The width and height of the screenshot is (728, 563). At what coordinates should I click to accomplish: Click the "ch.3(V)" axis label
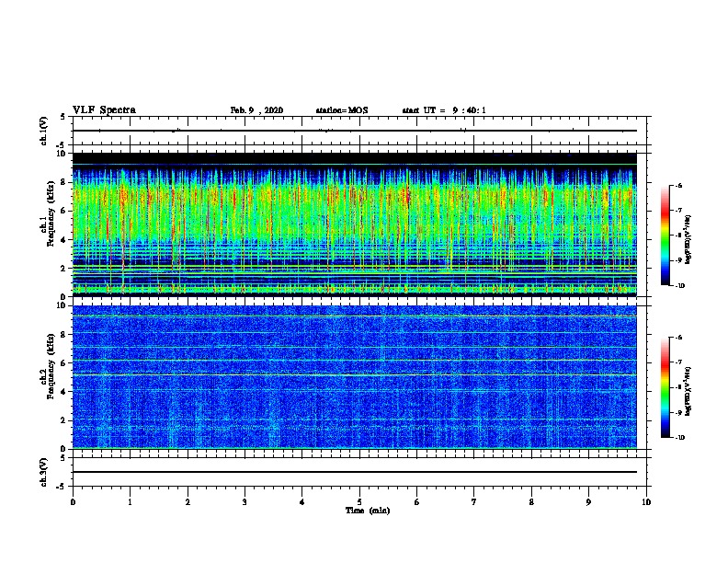pyautogui.click(x=44, y=473)
